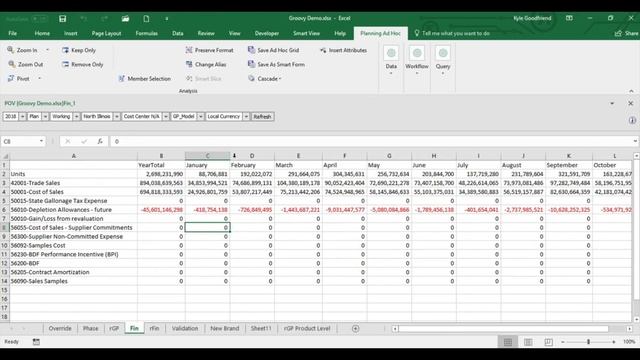This screenshot has height=360, width=640.
Task: Click the horizontal scrollbar
Action: pyautogui.click(x=503, y=329)
